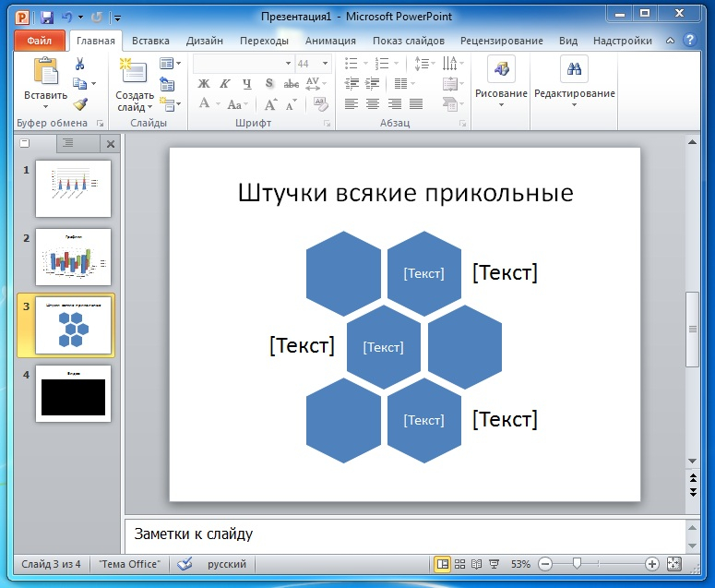This screenshot has height=588, width=715.
Task: Toggle Bold (Ж) formatting
Action: coord(204,84)
